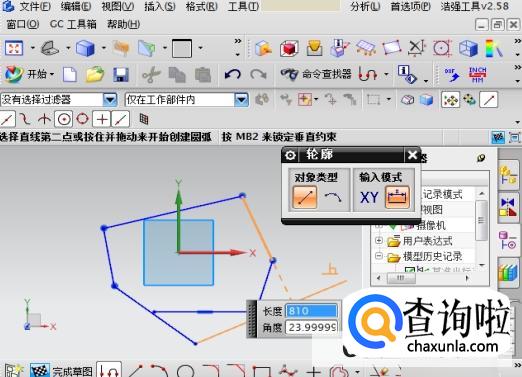Image resolution: width=522 pixels, height=377 pixels.
Task: Open the dropdown arrow next to 开始
Action: coord(52,74)
